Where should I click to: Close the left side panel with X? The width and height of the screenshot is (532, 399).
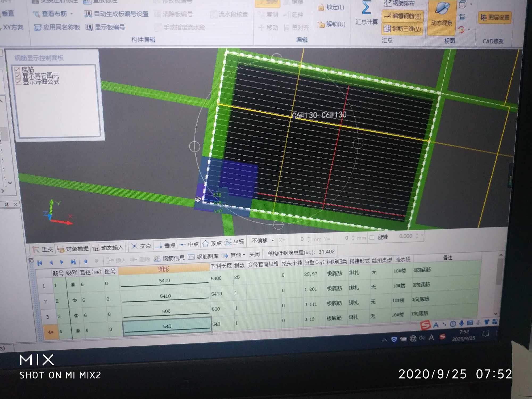pos(15,204)
